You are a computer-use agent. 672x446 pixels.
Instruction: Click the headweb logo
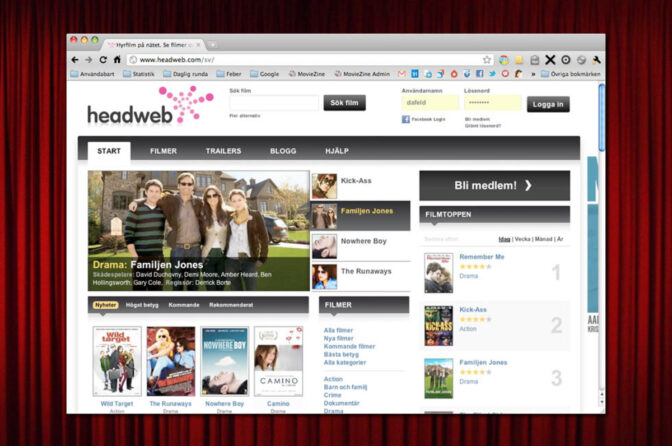tap(150, 105)
